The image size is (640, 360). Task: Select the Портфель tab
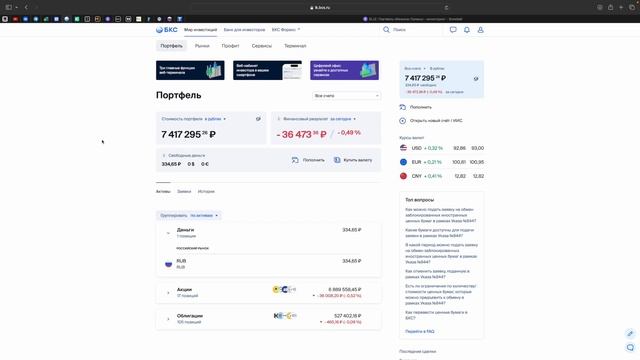[x=171, y=46]
